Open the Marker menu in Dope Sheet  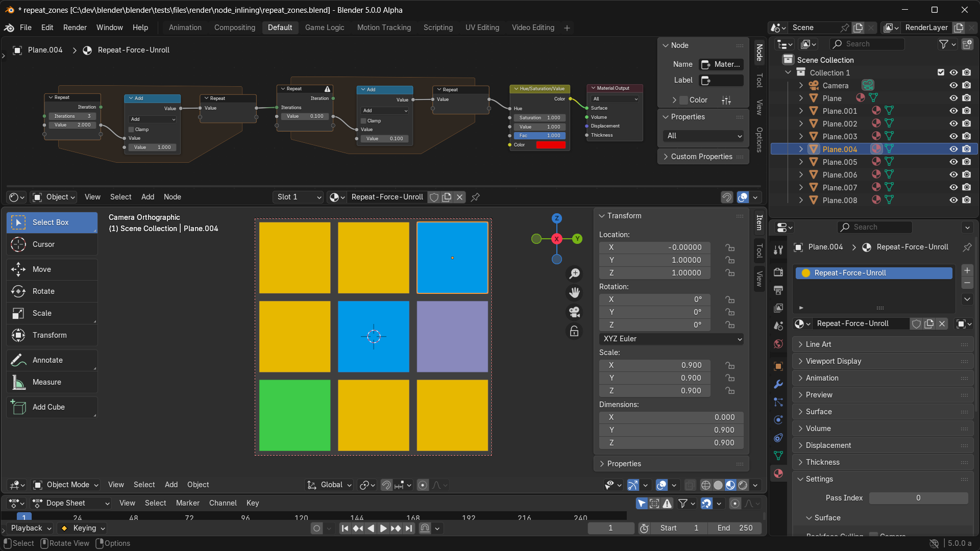click(x=188, y=503)
